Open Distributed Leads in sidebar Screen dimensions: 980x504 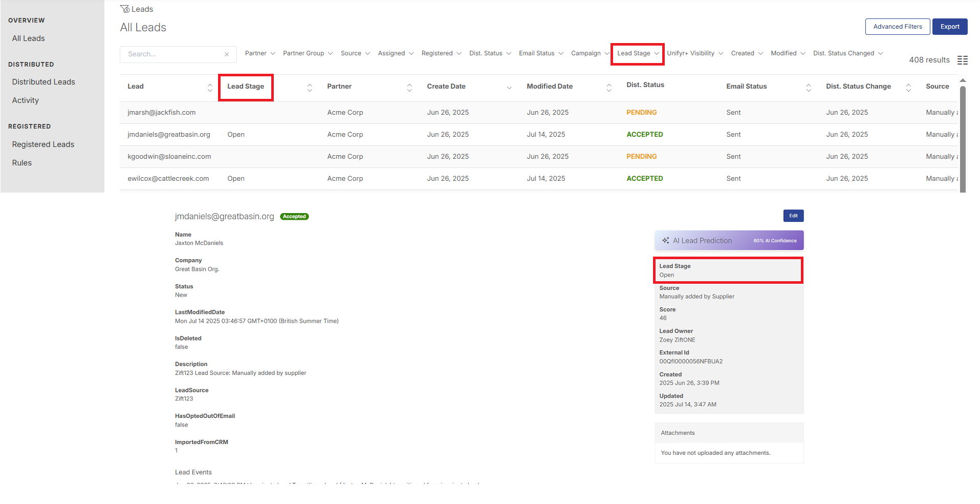[43, 82]
